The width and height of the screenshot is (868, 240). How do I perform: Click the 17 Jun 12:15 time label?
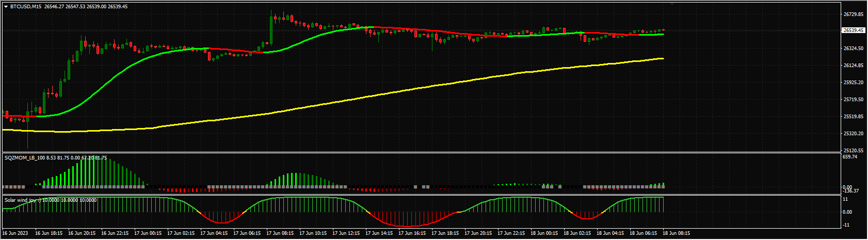pyautogui.click(x=347, y=233)
